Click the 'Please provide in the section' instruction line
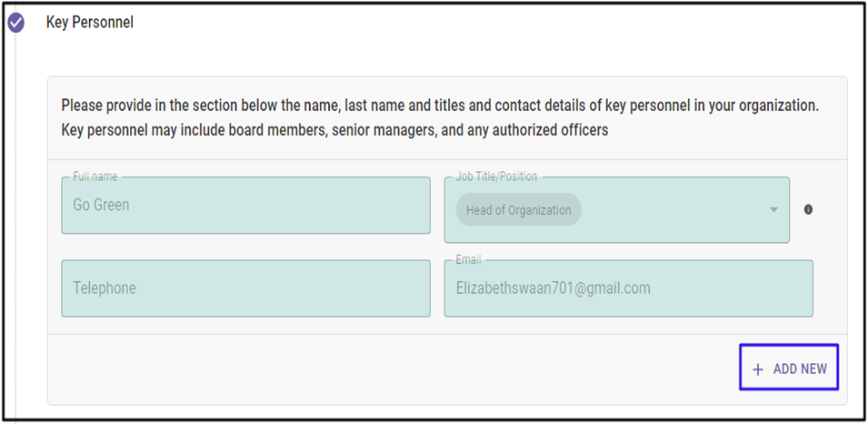This screenshot has width=868, height=424. pyautogui.click(x=440, y=106)
